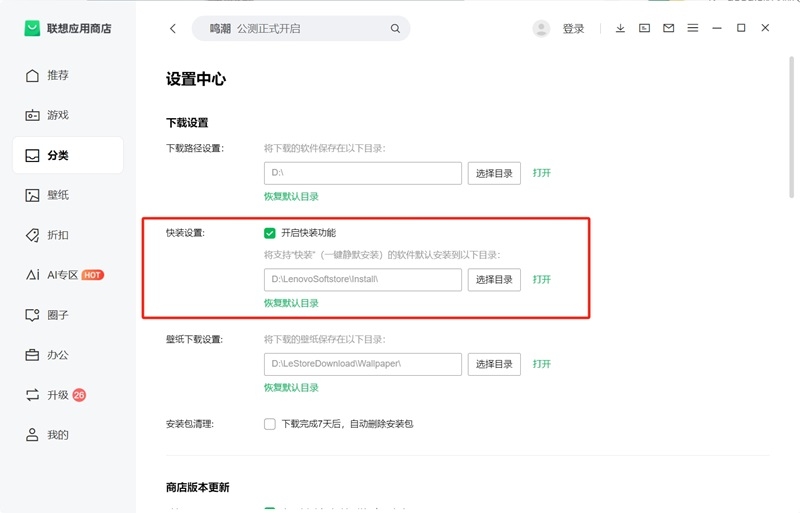Open 推荐 in the sidebar

(x=67, y=76)
